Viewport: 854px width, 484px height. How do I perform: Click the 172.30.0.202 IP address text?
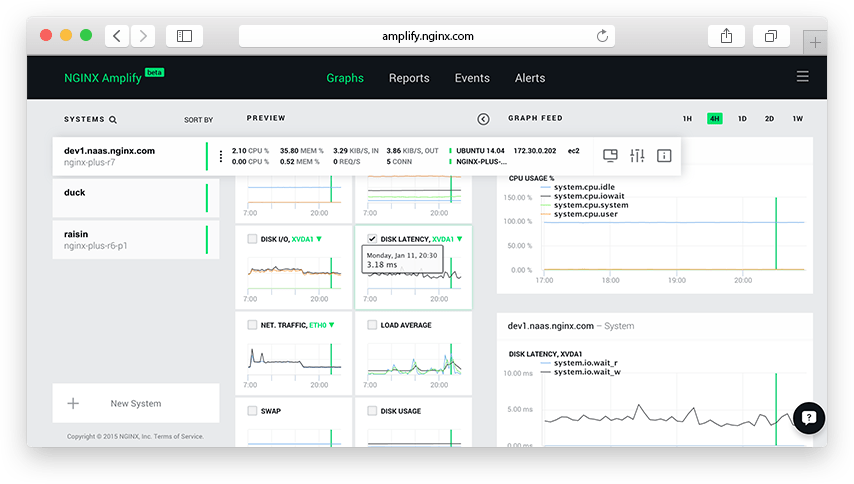pyautogui.click(x=535, y=151)
